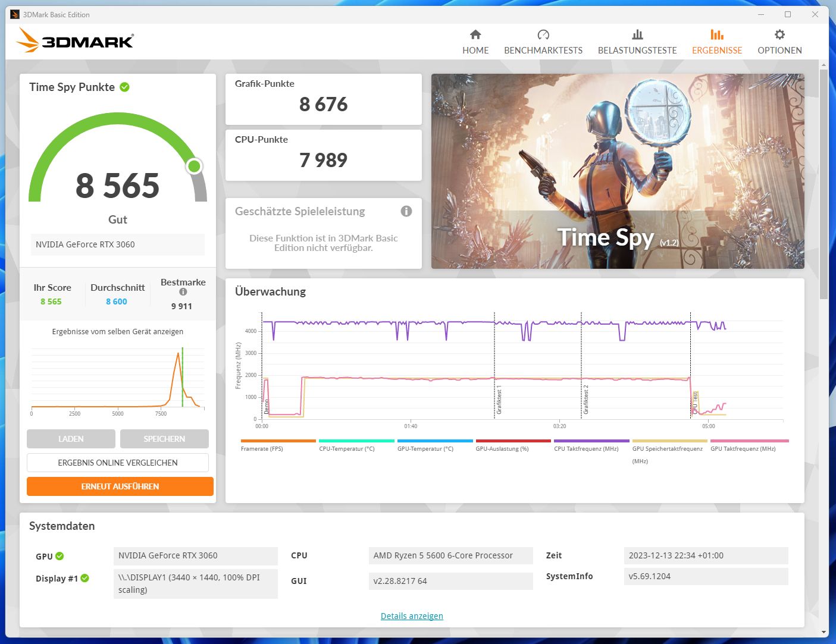Click the ERNEUT AUSFÜHREN button
The height and width of the screenshot is (644, 836).
click(120, 486)
